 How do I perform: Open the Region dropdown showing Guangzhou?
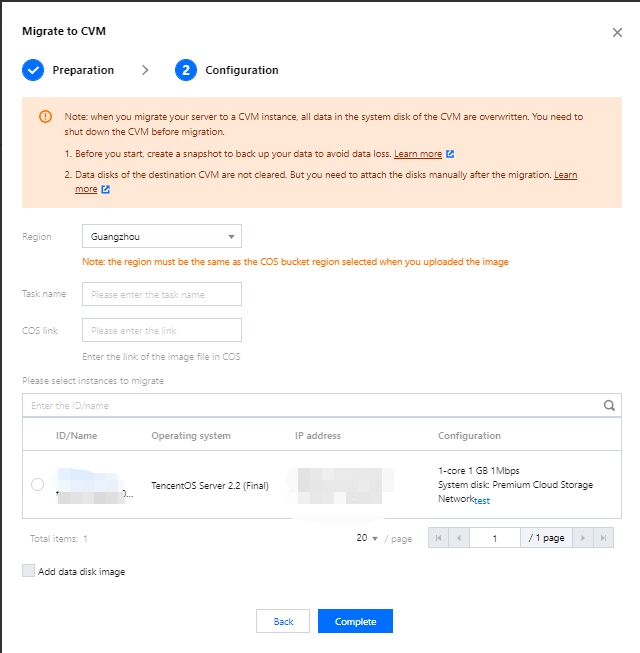[x=161, y=237]
